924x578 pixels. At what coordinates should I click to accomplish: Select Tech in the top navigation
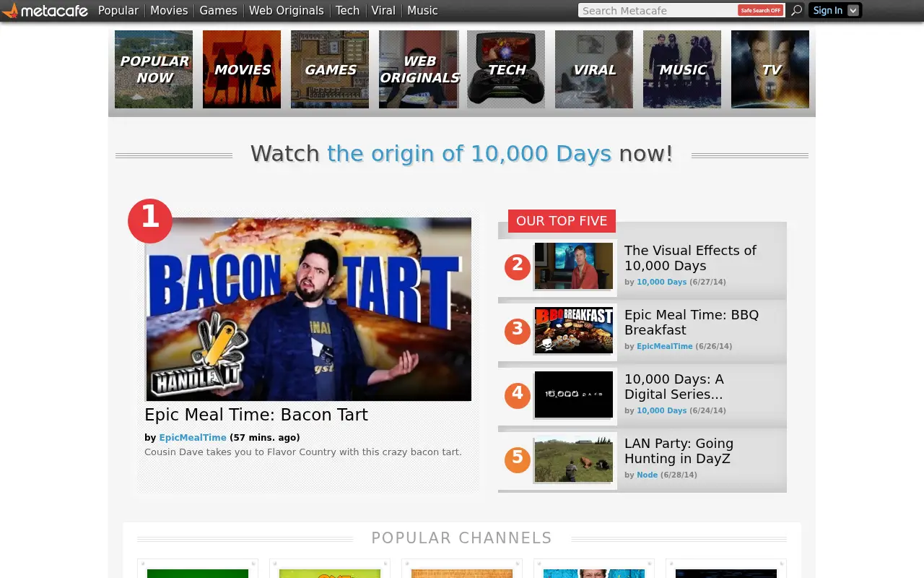(347, 10)
